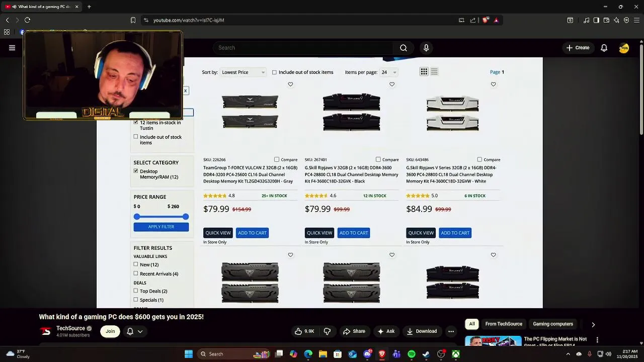
Task: Check the Top Deals (2) filter
Action: 136,291
